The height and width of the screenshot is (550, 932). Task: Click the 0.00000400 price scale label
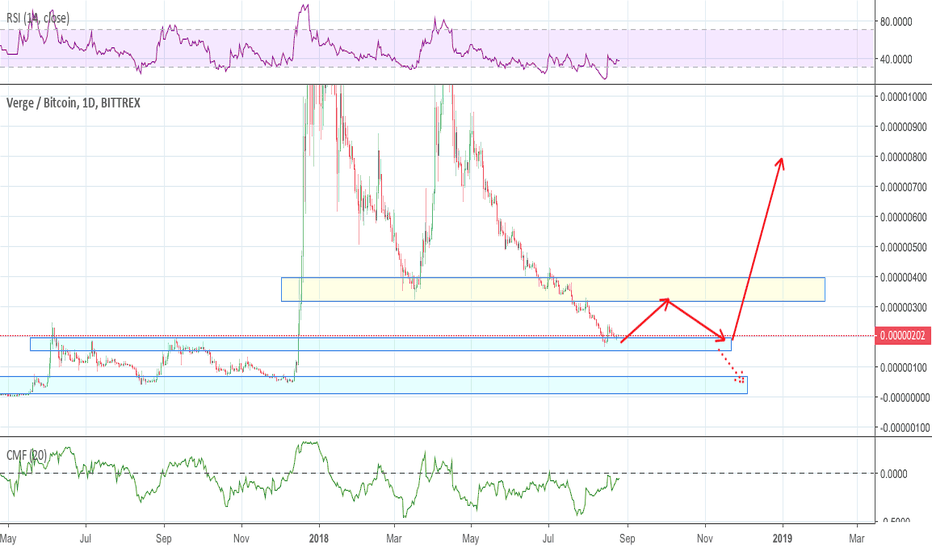(903, 277)
